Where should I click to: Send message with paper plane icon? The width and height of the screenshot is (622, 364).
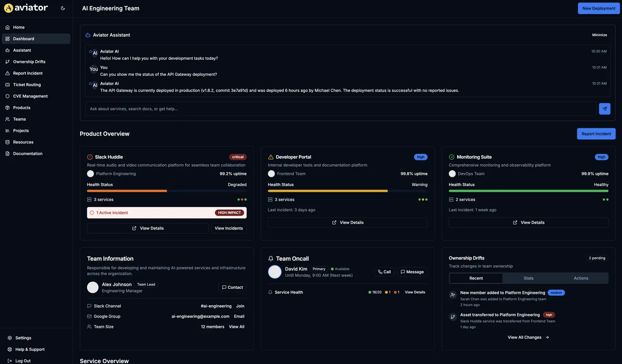pyautogui.click(x=605, y=109)
